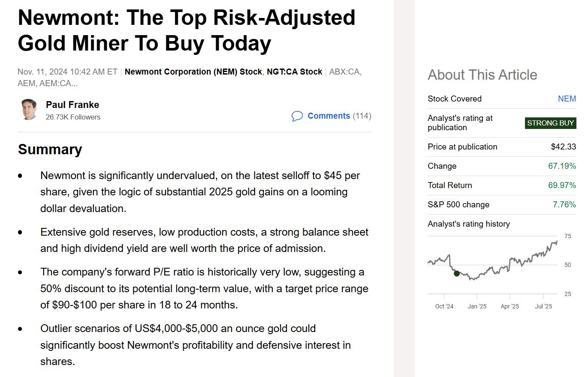Click the Oct '24 axis label on chart
The width and height of the screenshot is (588, 377).
(x=444, y=306)
